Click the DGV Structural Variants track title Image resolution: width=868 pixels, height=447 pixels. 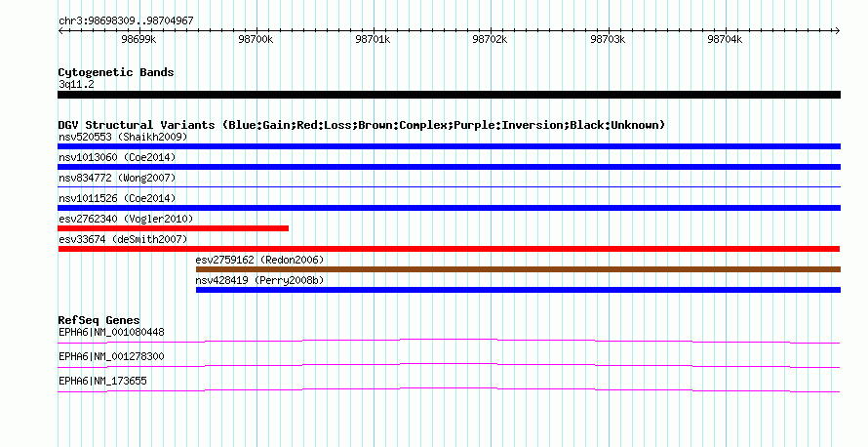click(x=362, y=125)
